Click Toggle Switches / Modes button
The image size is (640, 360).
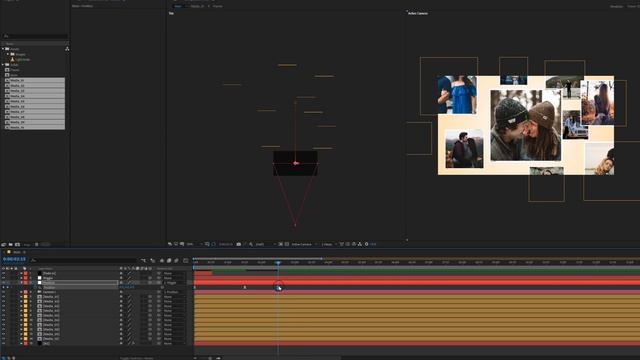point(137,358)
